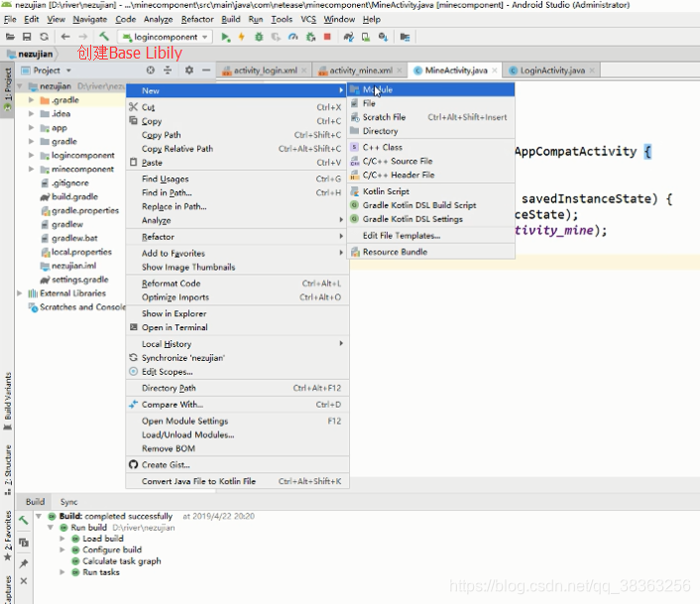Click the nezujian breadcrumb

(x=31, y=54)
